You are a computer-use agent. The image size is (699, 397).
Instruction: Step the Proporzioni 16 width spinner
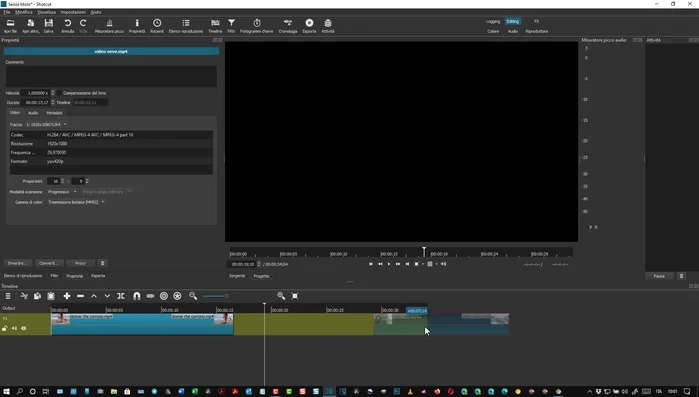click(x=62, y=181)
